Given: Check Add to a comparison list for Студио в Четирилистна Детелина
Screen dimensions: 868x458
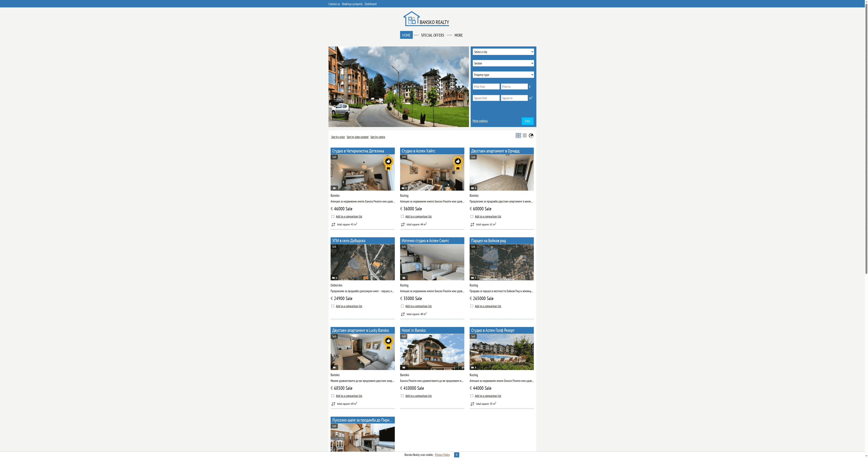Looking at the screenshot, I should pyautogui.click(x=332, y=216).
